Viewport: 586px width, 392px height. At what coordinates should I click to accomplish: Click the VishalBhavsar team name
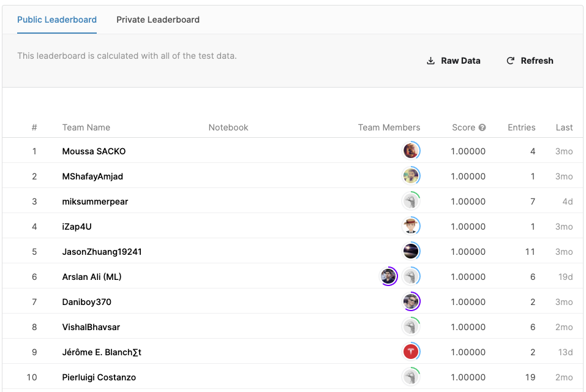pyautogui.click(x=91, y=327)
